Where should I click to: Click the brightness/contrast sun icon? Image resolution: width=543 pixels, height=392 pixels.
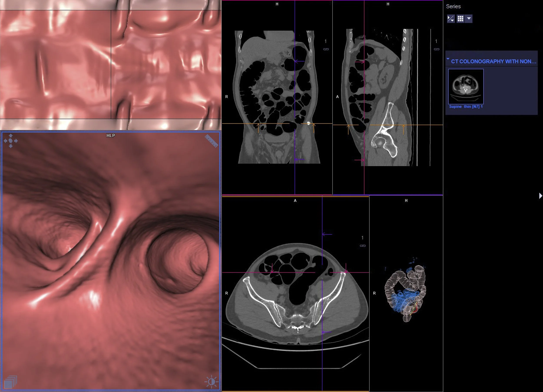[211, 382]
